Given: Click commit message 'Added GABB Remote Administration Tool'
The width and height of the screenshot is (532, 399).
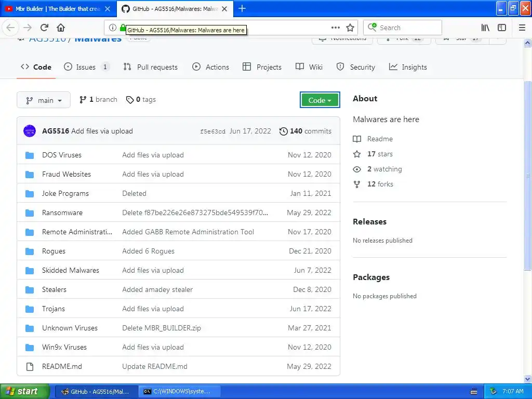Looking at the screenshot, I should point(188,232).
